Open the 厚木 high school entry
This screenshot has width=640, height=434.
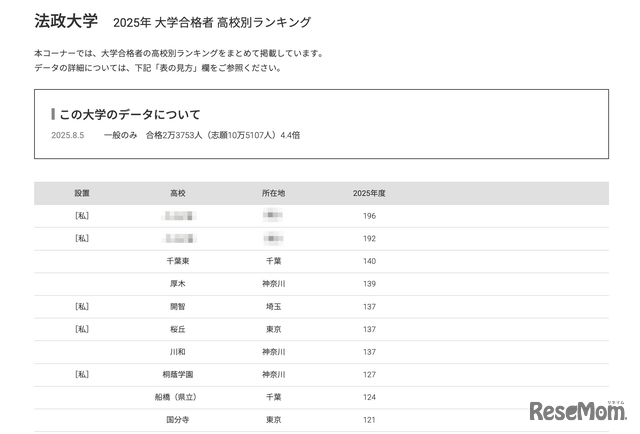pyautogui.click(x=177, y=284)
